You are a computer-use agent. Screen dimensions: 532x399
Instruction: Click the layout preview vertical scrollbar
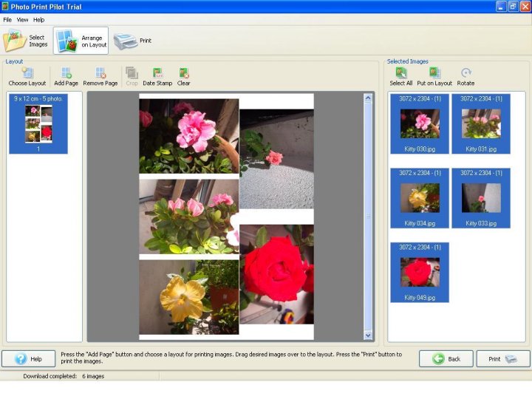(x=369, y=216)
